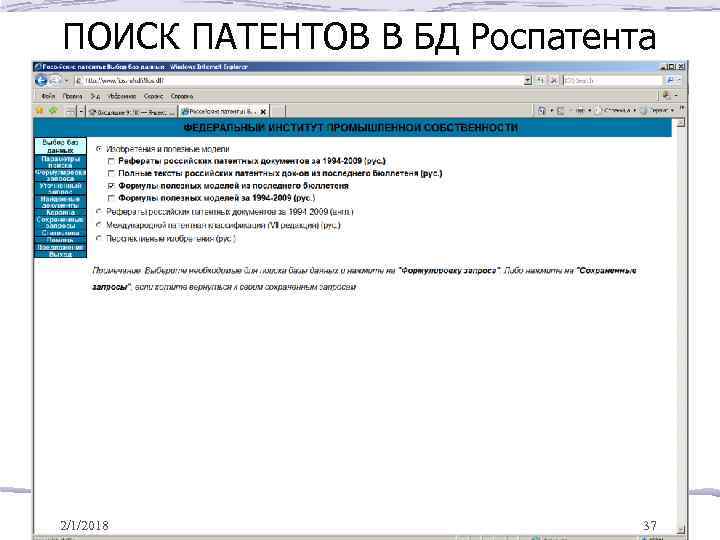This screenshot has height=540, width=720.
Task: Click the page scrollbar down arrow
Action: click(681, 529)
